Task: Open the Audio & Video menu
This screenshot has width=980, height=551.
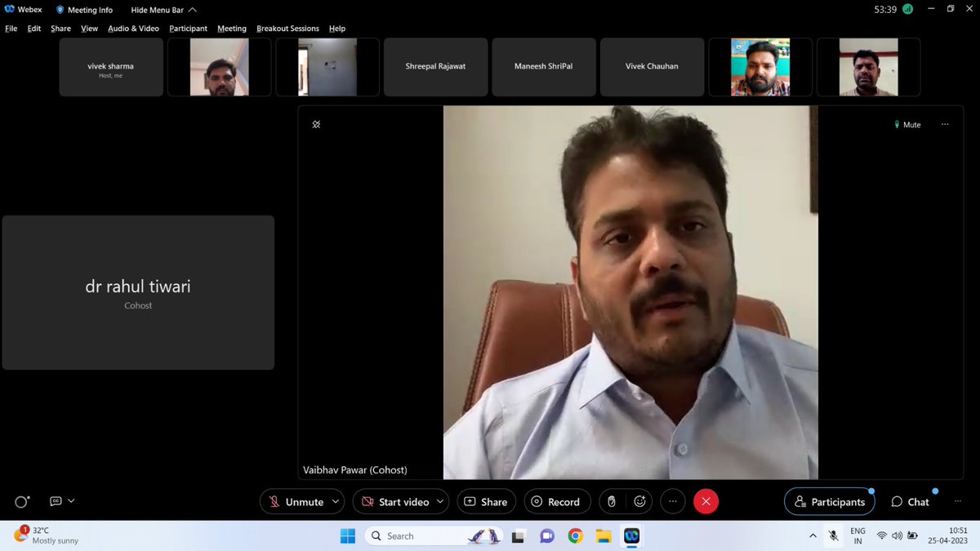Action: pos(133,29)
